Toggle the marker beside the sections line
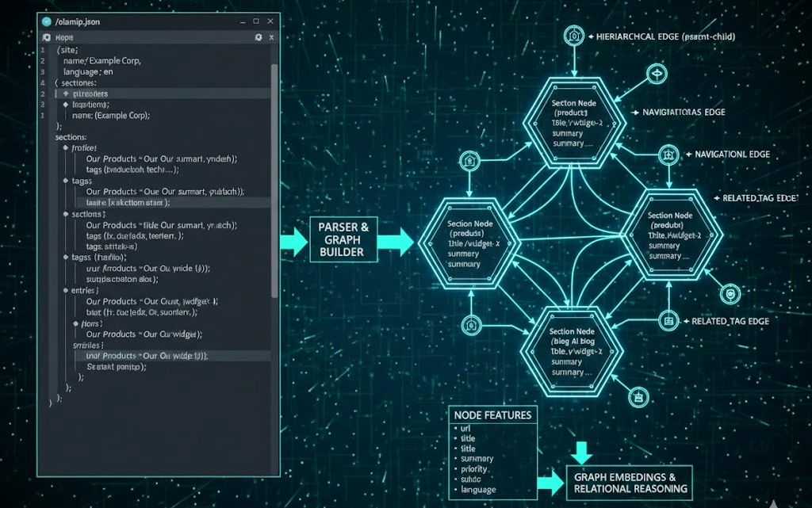 pyautogui.click(x=66, y=214)
